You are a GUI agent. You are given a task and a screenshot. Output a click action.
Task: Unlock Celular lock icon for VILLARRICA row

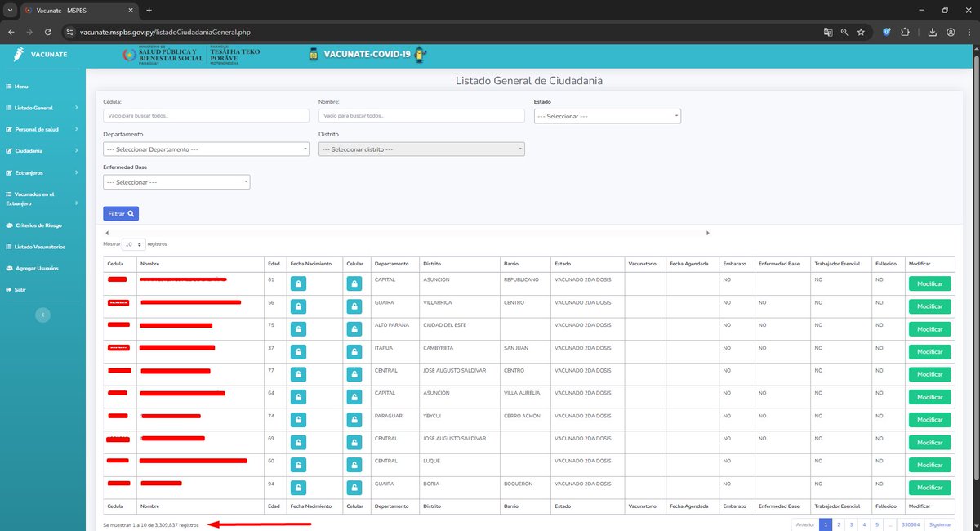tap(354, 306)
